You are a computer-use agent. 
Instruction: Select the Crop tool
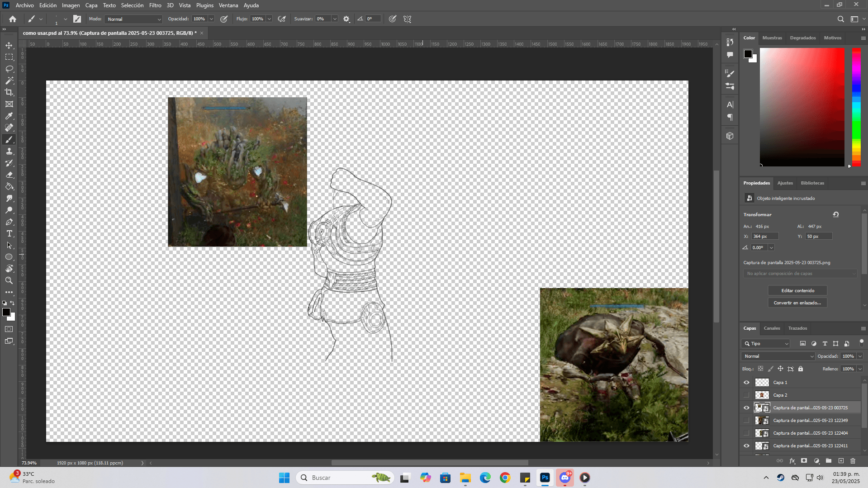click(x=9, y=92)
